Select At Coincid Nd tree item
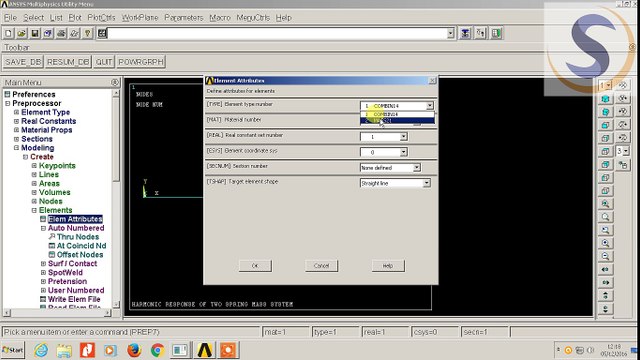 coord(81,246)
